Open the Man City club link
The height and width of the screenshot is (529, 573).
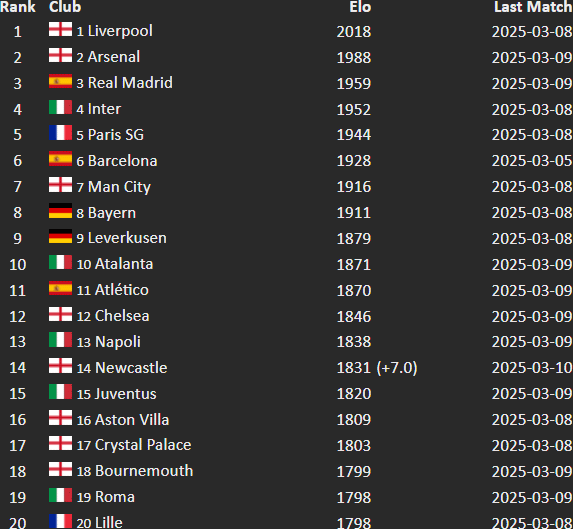click(119, 187)
